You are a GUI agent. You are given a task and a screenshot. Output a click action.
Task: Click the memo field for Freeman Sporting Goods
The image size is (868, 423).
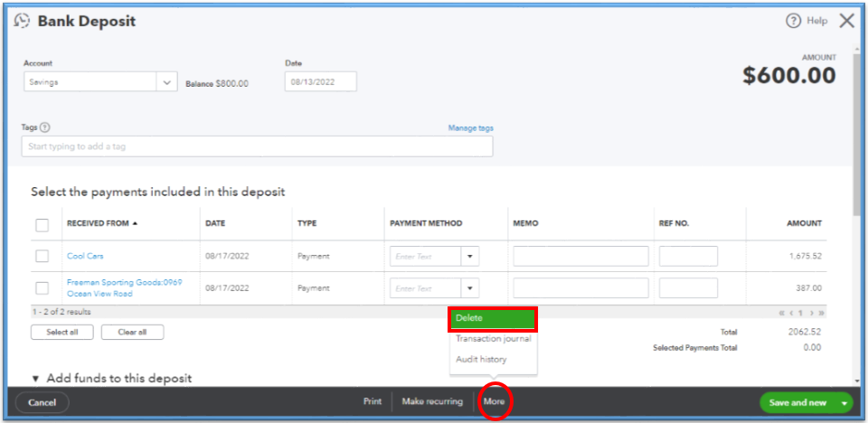580,288
